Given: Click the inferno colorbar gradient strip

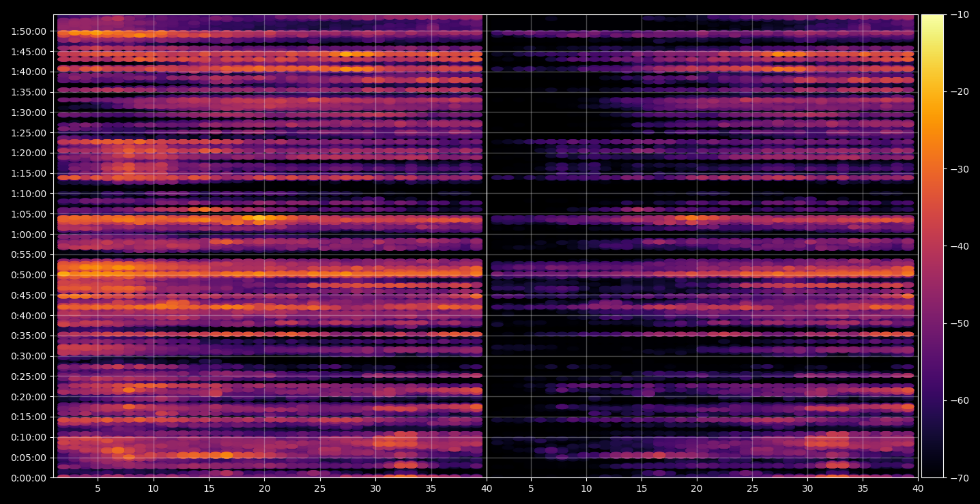Looking at the screenshot, I should point(932,246).
